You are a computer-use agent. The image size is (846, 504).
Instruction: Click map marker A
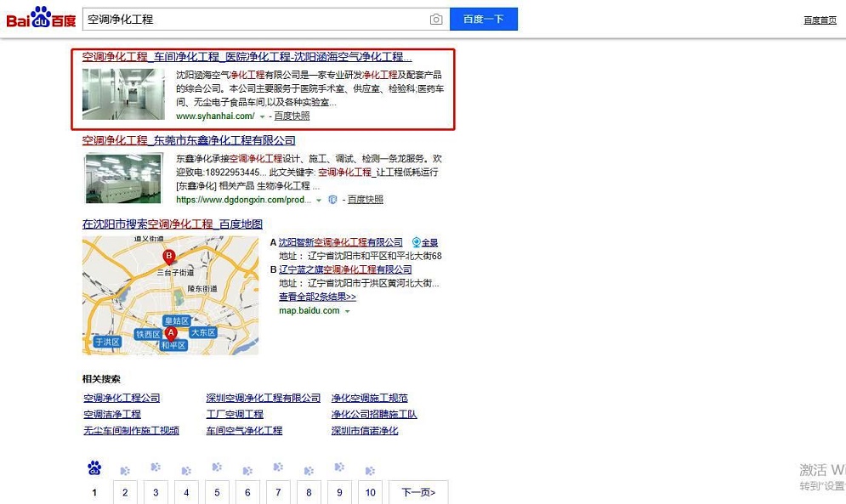click(x=171, y=334)
